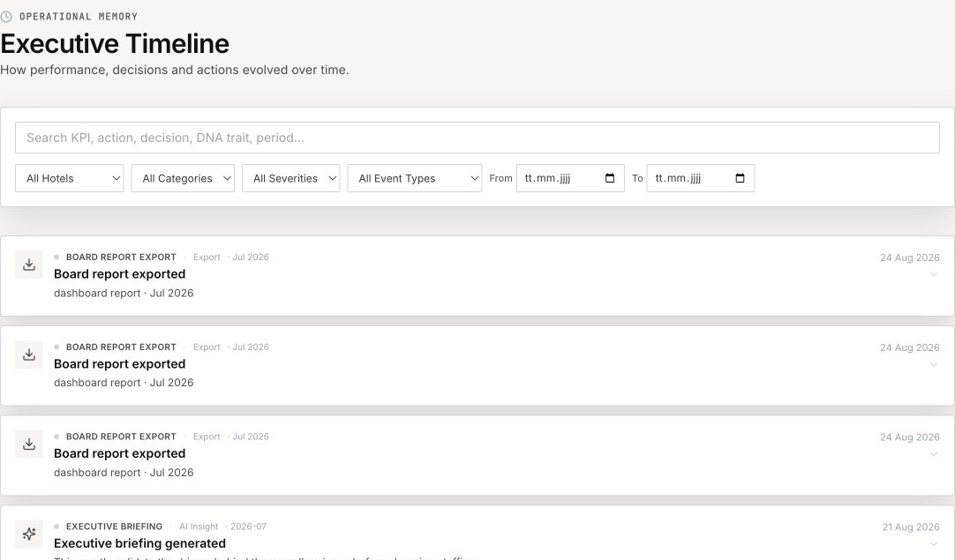
Task: Open the calendar picker in the To date field
Action: (740, 178)
